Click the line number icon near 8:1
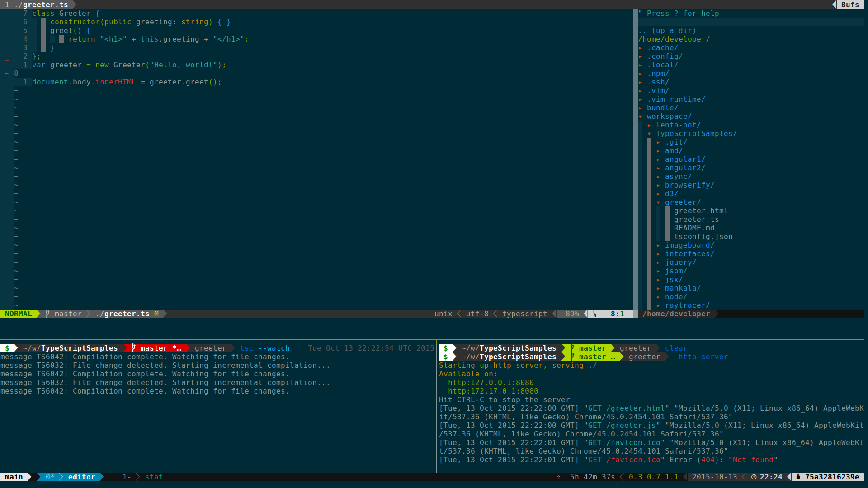Screen dimensions: 868x488 (x=594, y=314)
